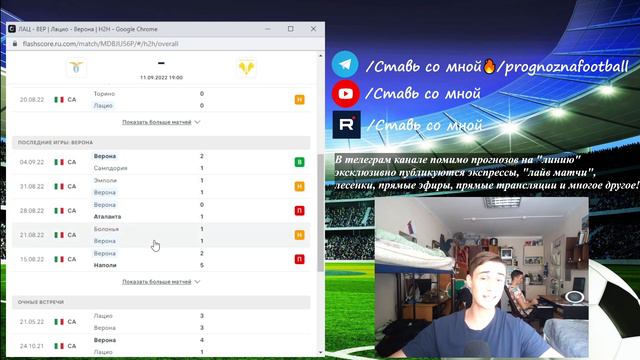Click the scroll-up arrow of the page scrollbar
The width and height of the screenshot is (640, 360).
[320, 56]
